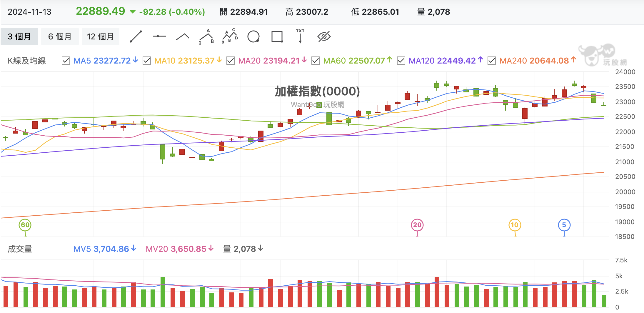Image resolution: width=644 pixels, height=313 pixels.
Task: Click the yellow 10-day marker on timeline
Action: pyautogui.click(x=515, y=225)
